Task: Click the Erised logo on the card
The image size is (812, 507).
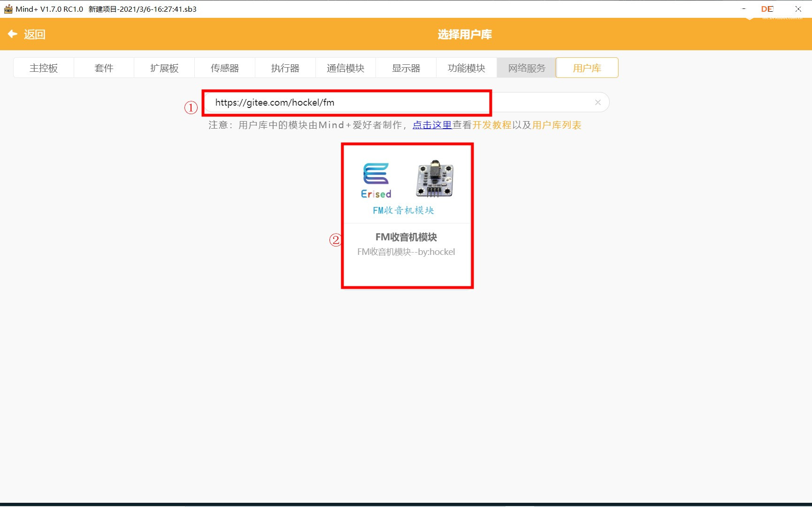Action: coord(376,180)
